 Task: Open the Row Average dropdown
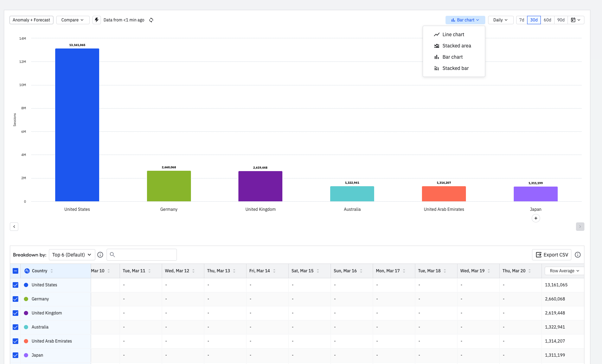pos(564,271)
